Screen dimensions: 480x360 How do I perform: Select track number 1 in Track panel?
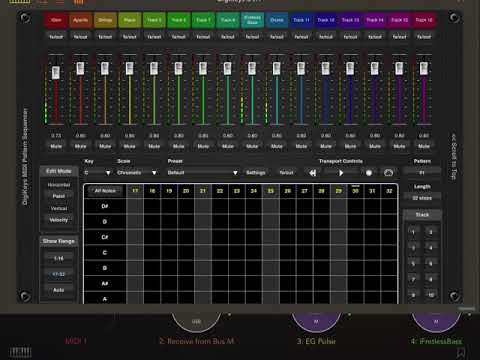tap(413, 232)
